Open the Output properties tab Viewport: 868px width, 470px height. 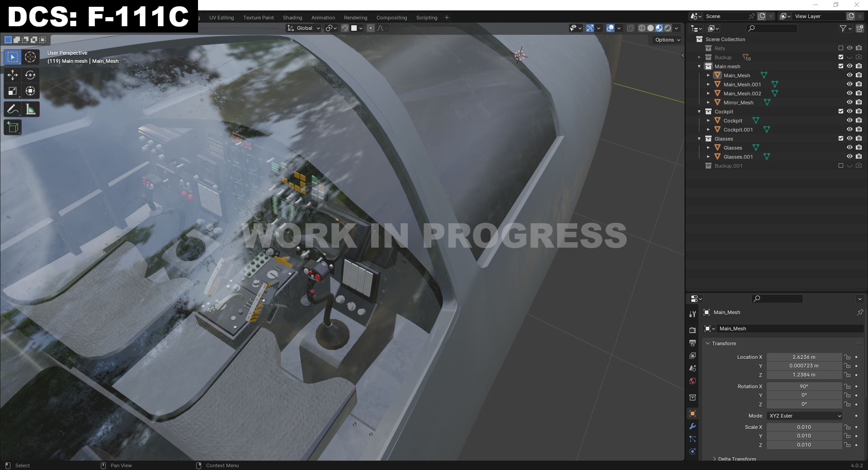click(x=692, y=343)
